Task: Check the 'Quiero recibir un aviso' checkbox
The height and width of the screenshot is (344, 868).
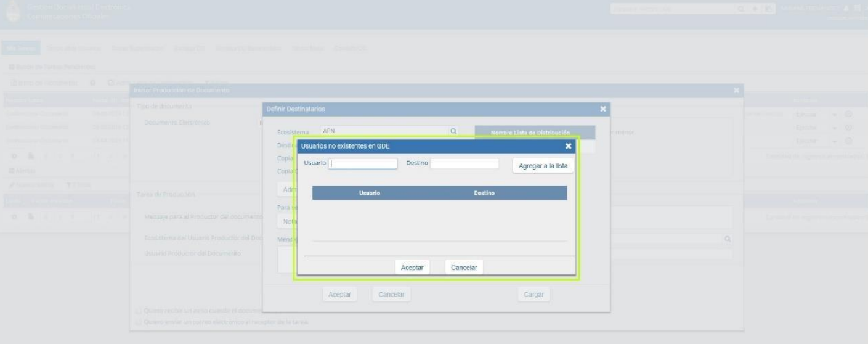Action: [x=137, y=311]
